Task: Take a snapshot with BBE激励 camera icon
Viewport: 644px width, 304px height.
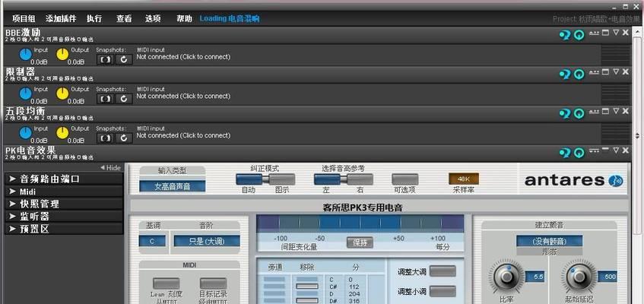Action: pos(106,59)
